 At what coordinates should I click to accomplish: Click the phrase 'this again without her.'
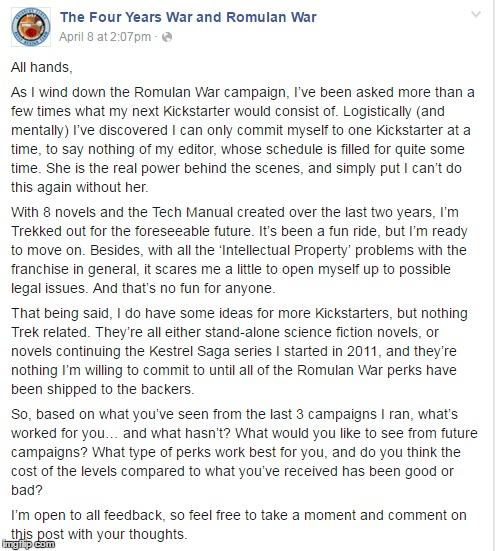click(x=79, y=187)
